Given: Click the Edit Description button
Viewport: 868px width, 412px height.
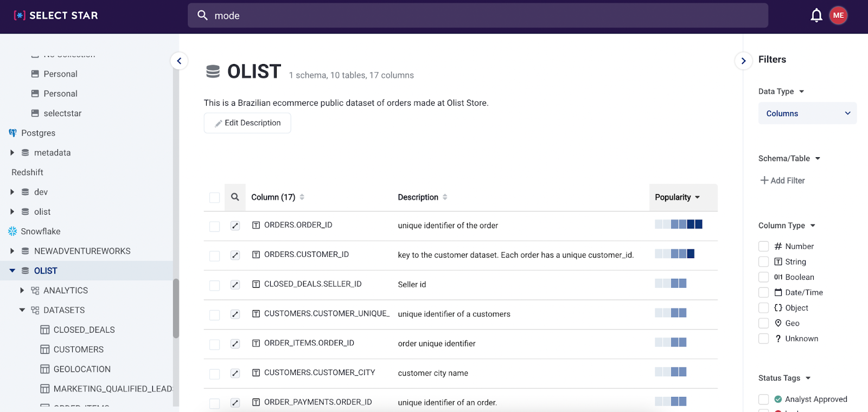Looking at the screenshot, I should point(247,123).
